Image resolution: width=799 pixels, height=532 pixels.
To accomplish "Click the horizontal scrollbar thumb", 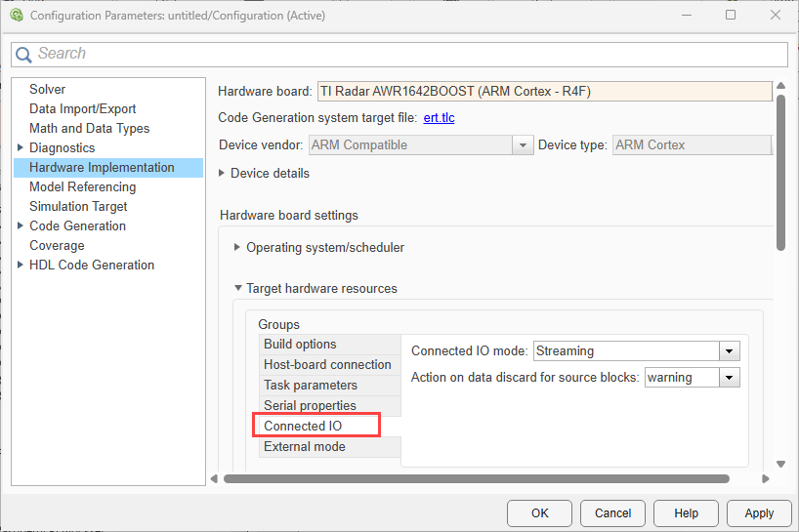I will 477,478.
